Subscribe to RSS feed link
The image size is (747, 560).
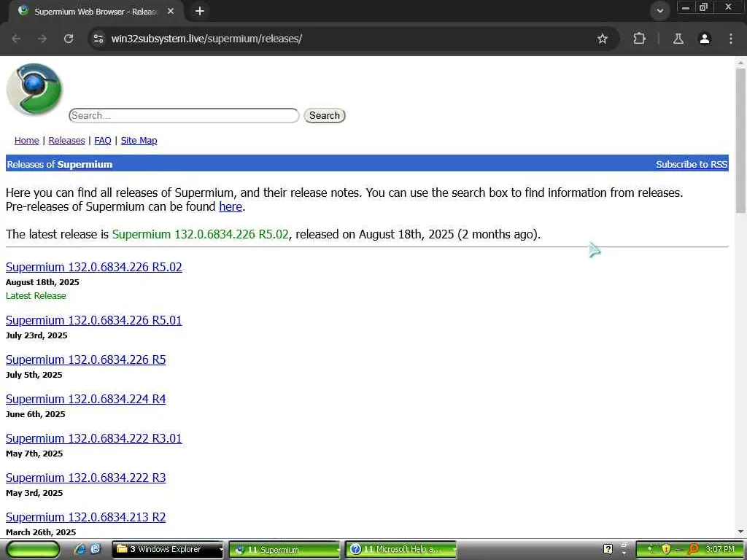pos(692,164)
